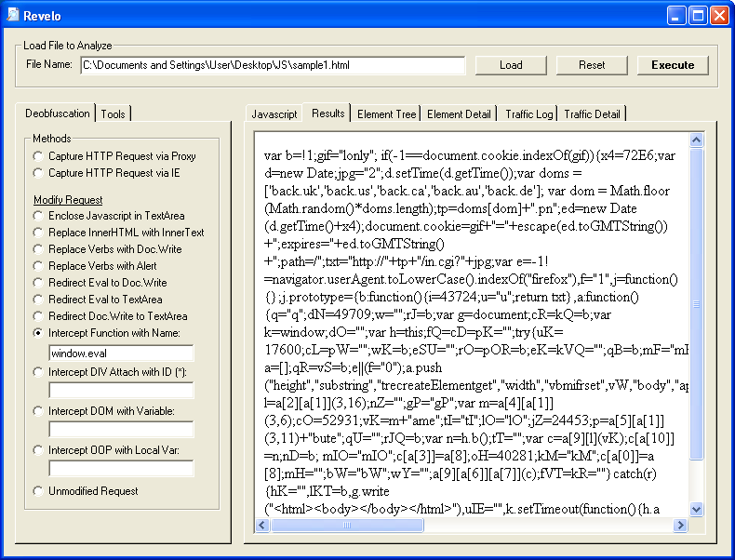Viewport: 735px width, 560px height.
Task: Click the Execute button
Action: click(672, 65)
